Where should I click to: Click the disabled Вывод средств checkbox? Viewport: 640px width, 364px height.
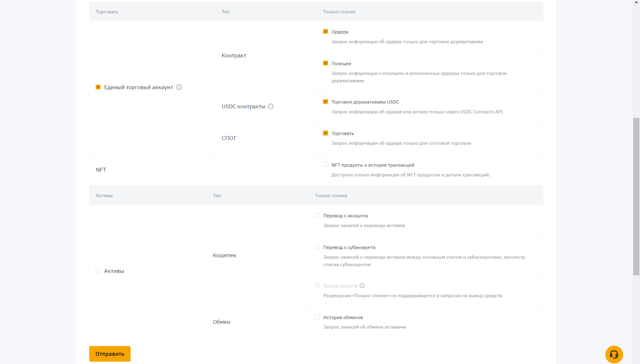point(317,285)
